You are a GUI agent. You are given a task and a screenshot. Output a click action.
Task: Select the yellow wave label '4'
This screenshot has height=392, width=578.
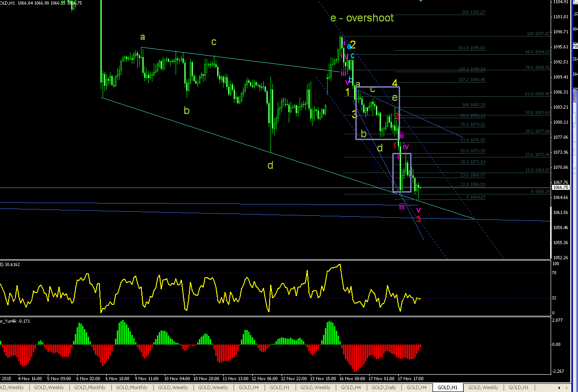pyautogui.click(x=396, y=83)
